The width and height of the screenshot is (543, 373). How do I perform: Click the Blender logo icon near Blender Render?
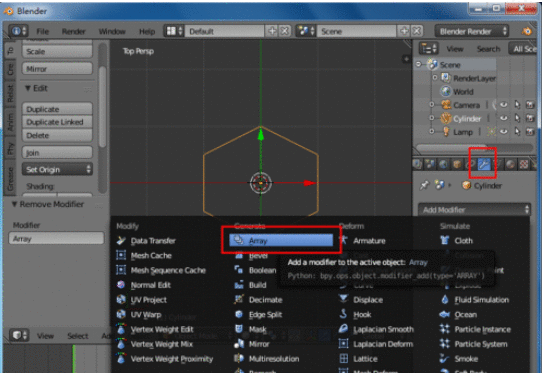coord(527,31)
